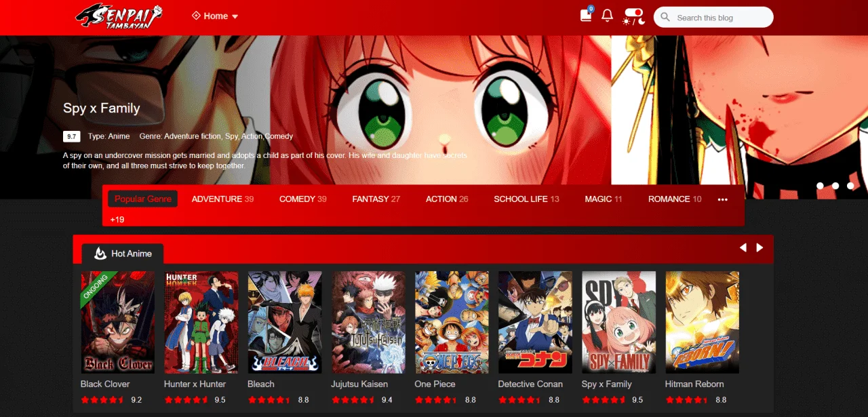Viewport: 868px width, 417px height.
Task: Select the first slider dot
Action: pyautogui.click(x=821, y=186)
